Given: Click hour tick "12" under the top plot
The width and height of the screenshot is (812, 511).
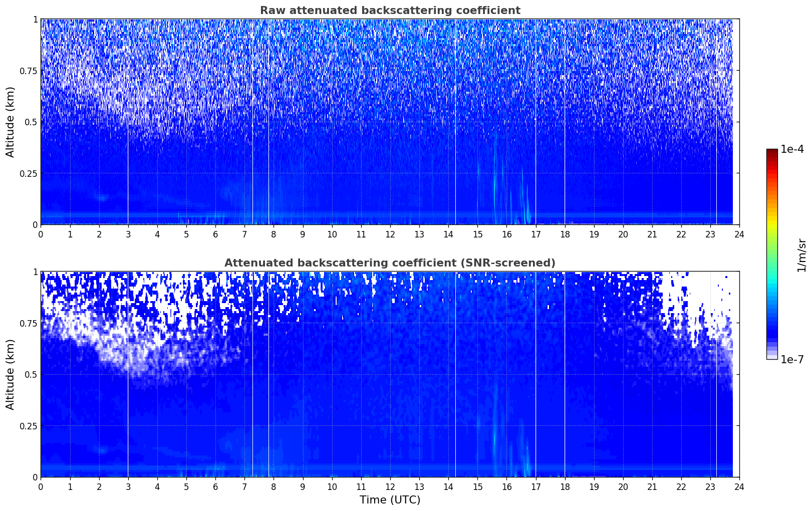Looking at the screenshot, I should pos(390,234).
